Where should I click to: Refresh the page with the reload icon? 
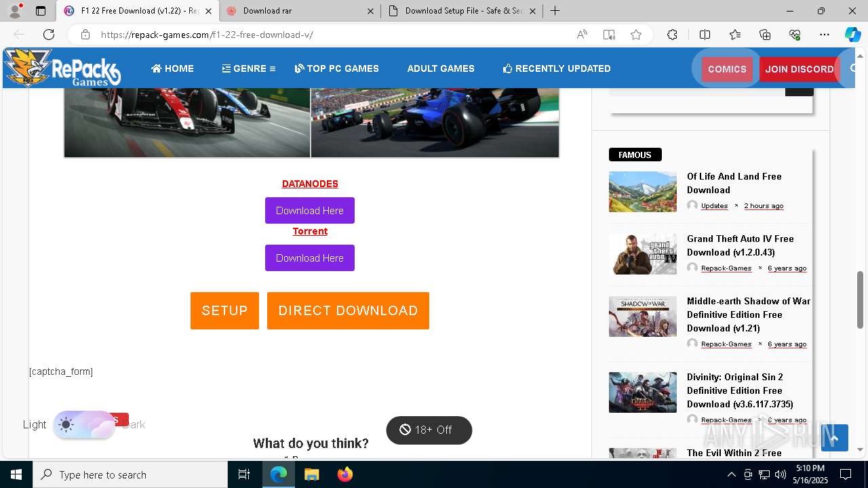49,35
